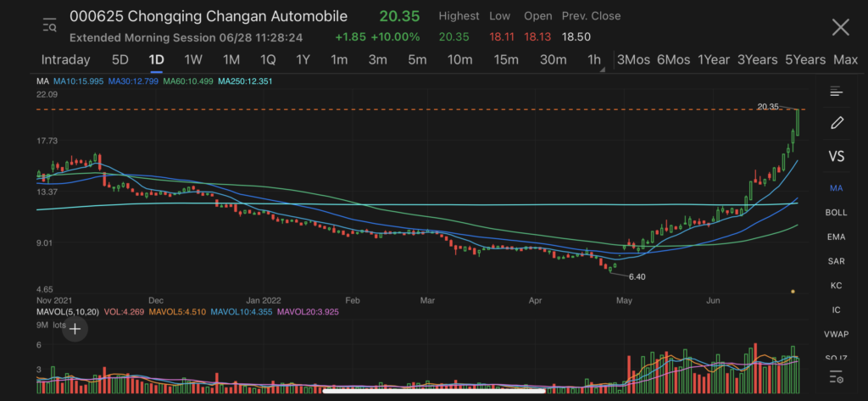
Task: Tap the VOL:4.269 value
Action: [x=122, y=312]
